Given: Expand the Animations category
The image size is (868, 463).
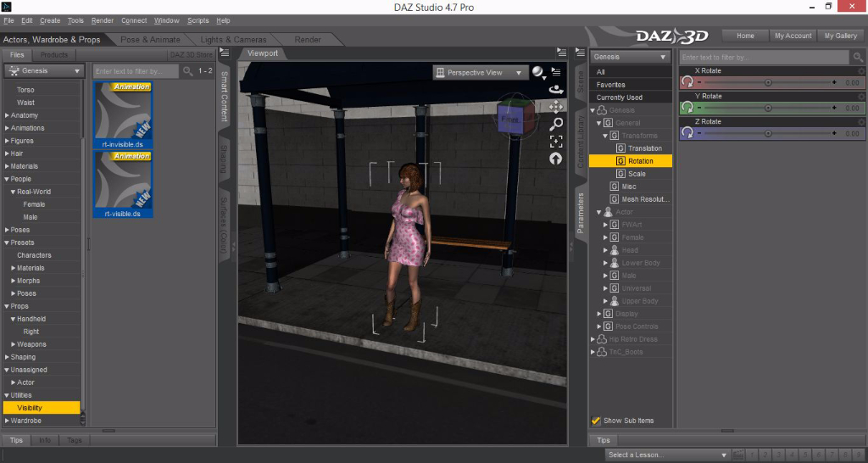Looking at the screenshot, I should click(x=7, y=128).
